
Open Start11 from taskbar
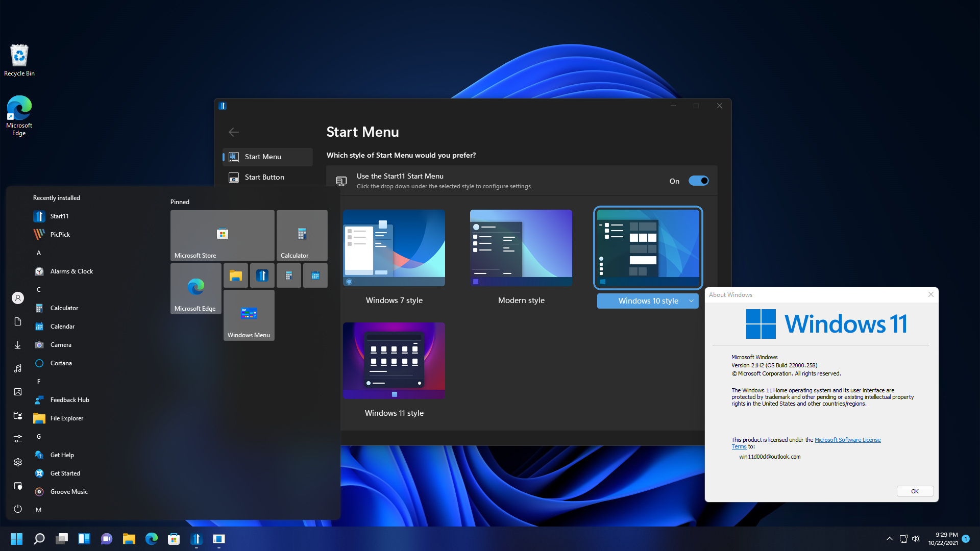pyautogui.click(x=196, y=538)
